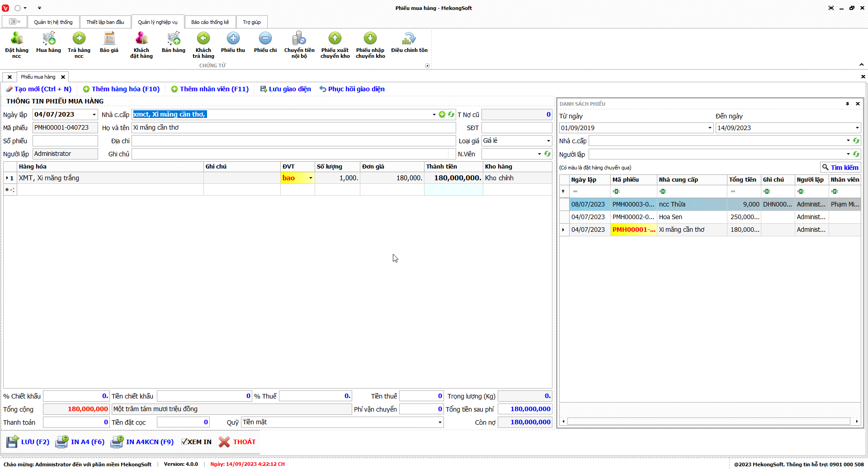Click the yellow highlighted PMH00001 cell

tap(633, 230)
